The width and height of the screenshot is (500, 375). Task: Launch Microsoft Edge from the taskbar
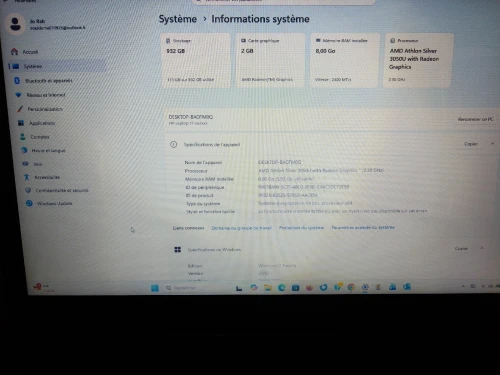point(282,287)
